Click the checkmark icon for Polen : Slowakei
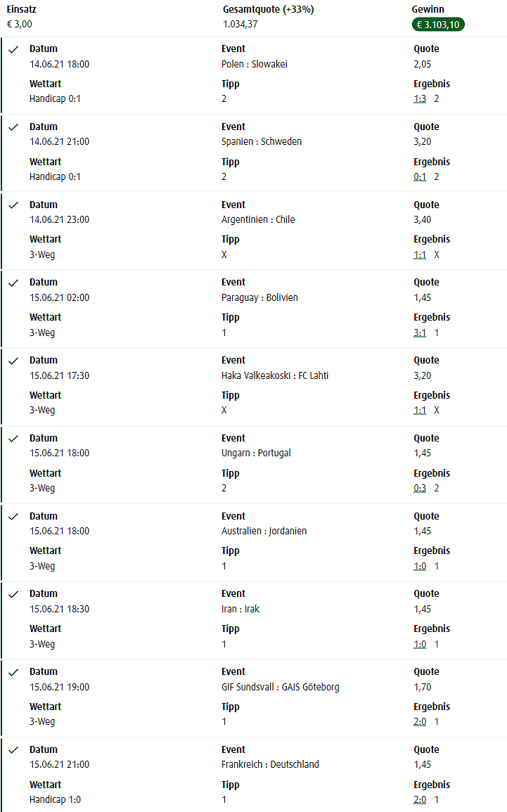507x812 pixels. pos(13,50)
